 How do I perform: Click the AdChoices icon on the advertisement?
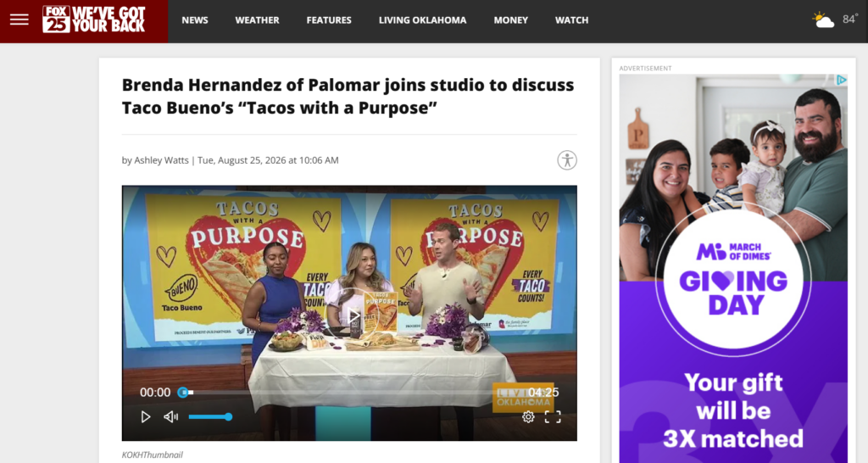coord(841,80)
